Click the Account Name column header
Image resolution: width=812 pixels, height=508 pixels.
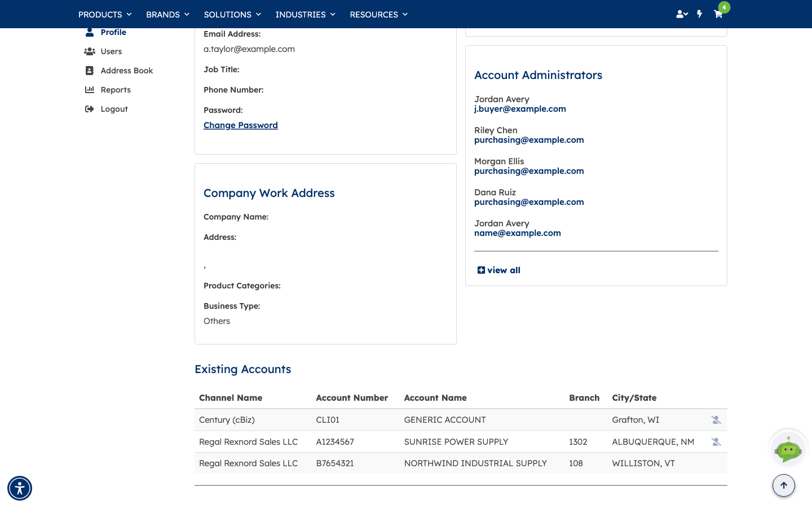pyautogui.click(x=435, y=398)
